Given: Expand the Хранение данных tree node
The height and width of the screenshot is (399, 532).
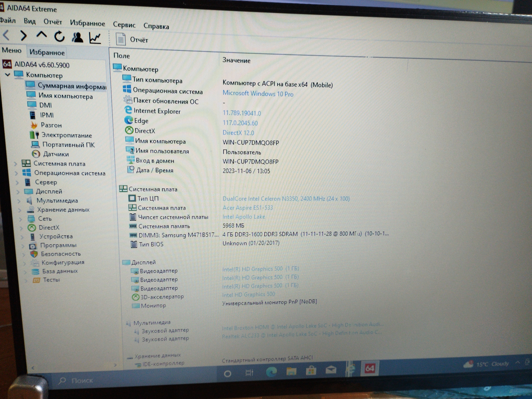Looking at the screenshot, I should coord(20,210).
